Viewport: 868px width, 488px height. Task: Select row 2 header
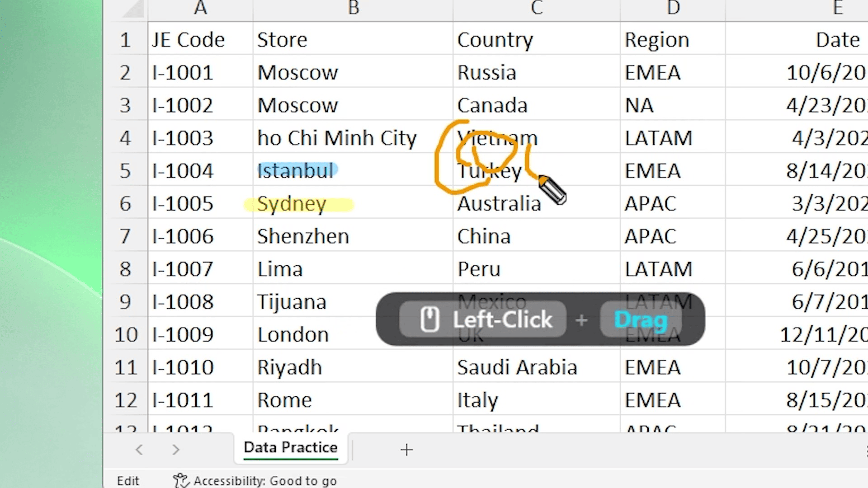[x=125, y=72]
